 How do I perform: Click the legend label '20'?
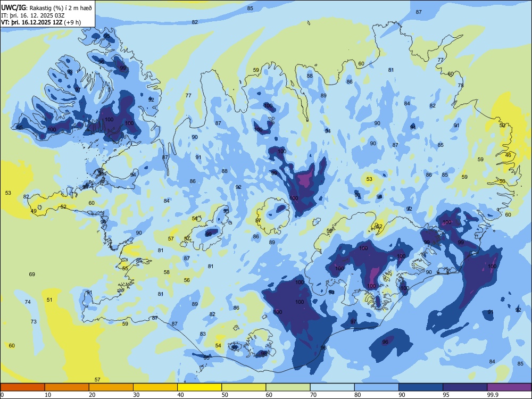(x=92, y=395)
